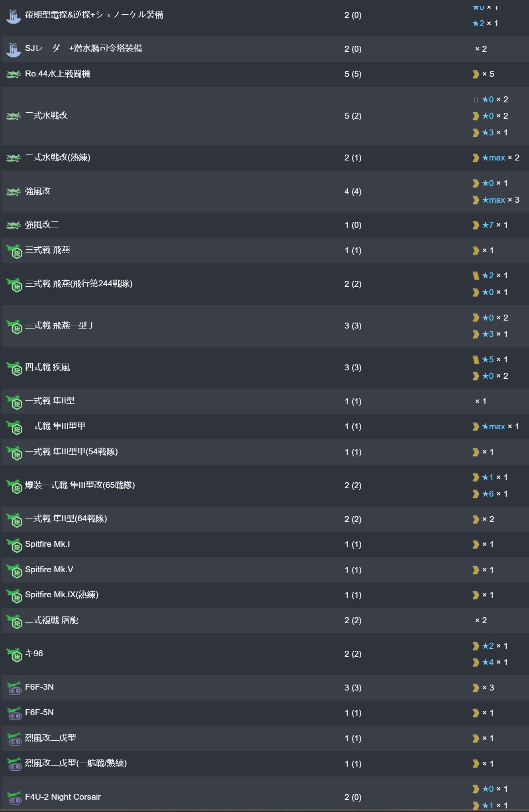The image size is (529, 812).
Task: Click the 5 (2) count for 二式水戦改
Action: tap(353, 116)
